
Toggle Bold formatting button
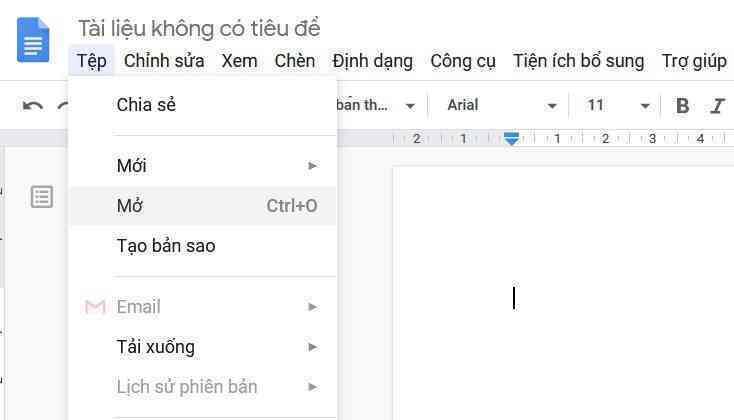(683, 105)
